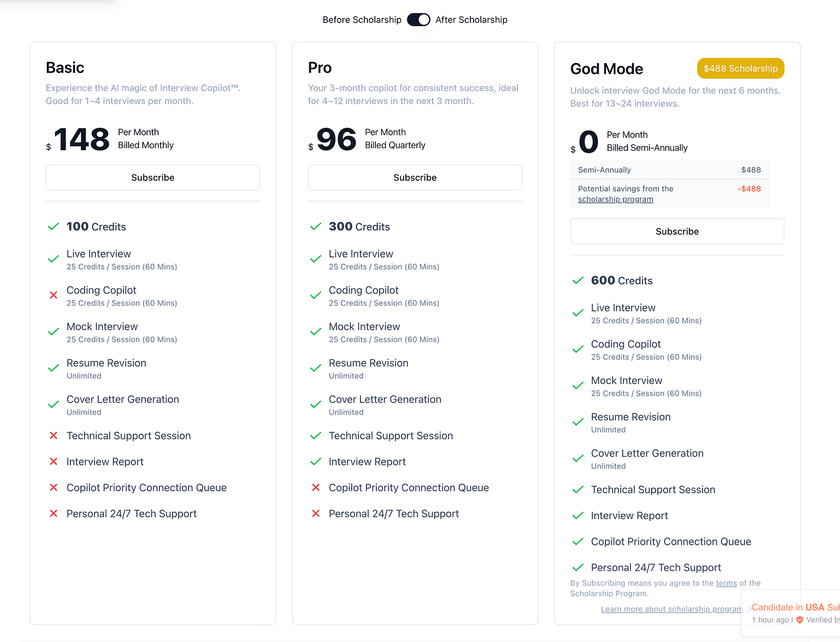Click the Semi-Annually $488 row

click(669, 170)
